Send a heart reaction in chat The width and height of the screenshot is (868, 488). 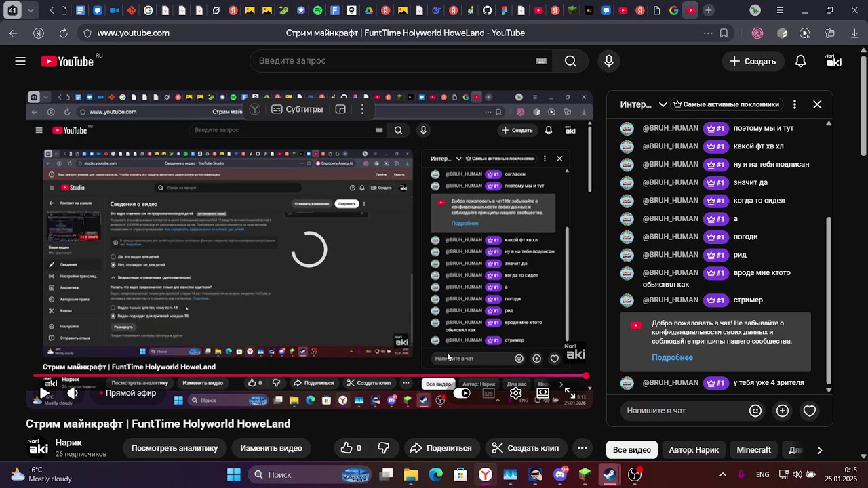click(x=810, y=411)
